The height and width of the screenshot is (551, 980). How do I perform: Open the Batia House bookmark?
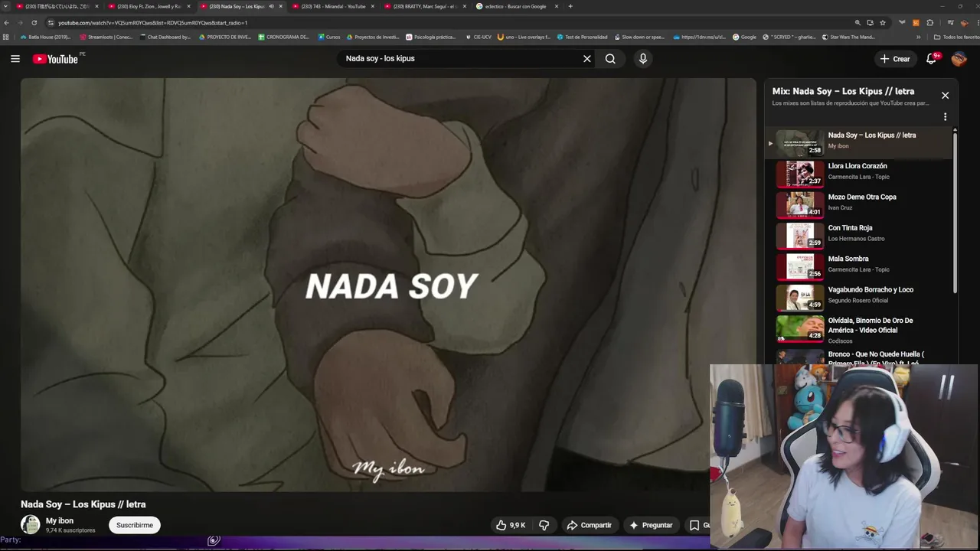pyautogui.click(x=45, y=37)
